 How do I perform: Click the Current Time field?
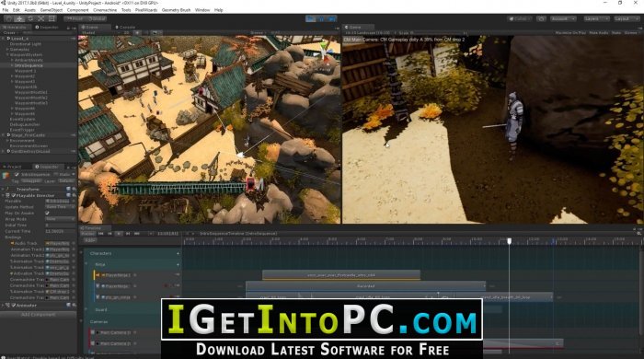61,231
